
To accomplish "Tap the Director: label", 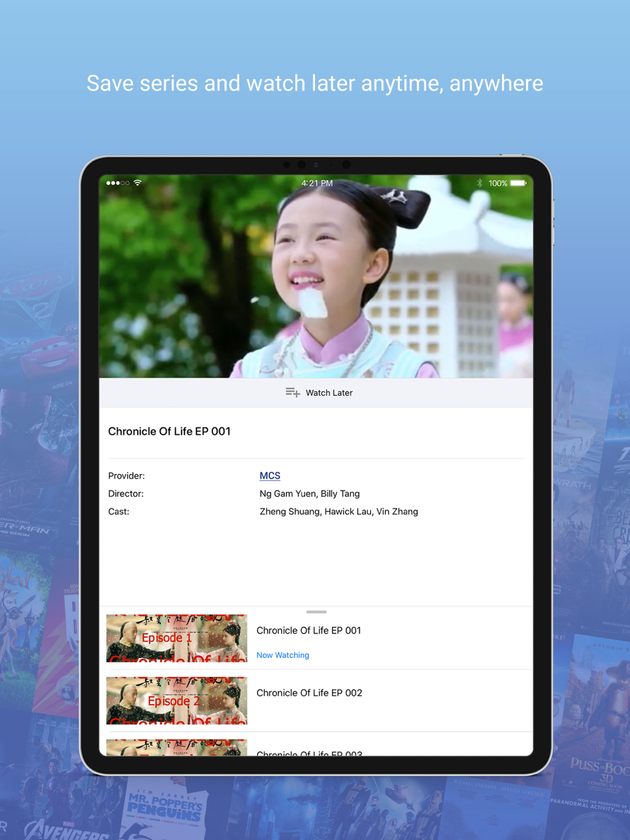I will [x=126, y=494].
